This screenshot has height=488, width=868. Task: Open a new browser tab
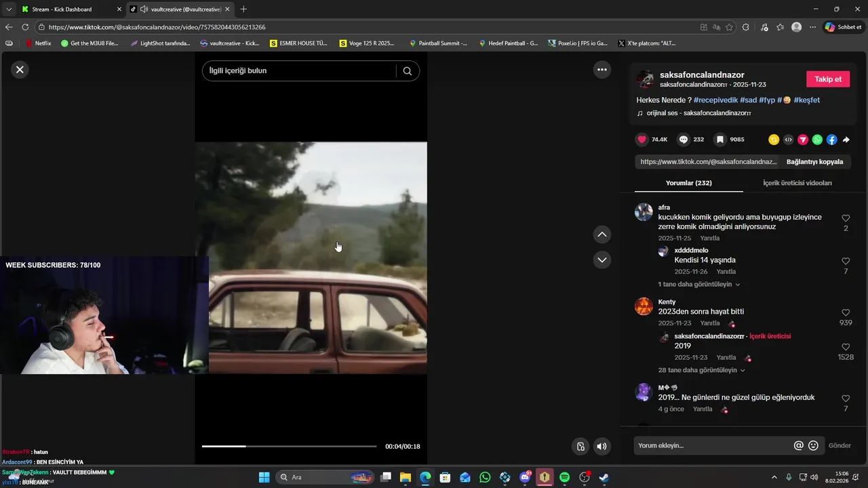243,9
